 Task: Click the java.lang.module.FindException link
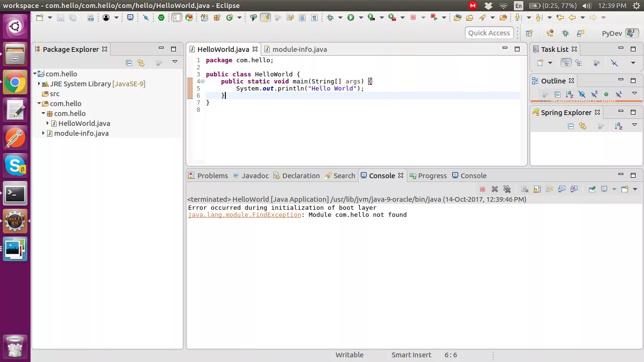[244, 215]
